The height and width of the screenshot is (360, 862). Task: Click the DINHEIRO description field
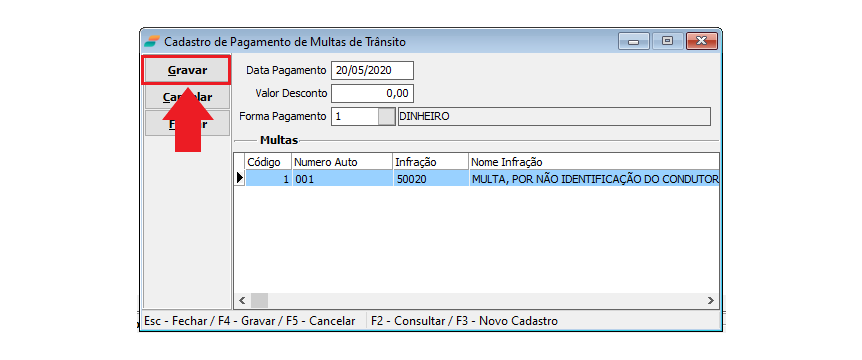554,117
